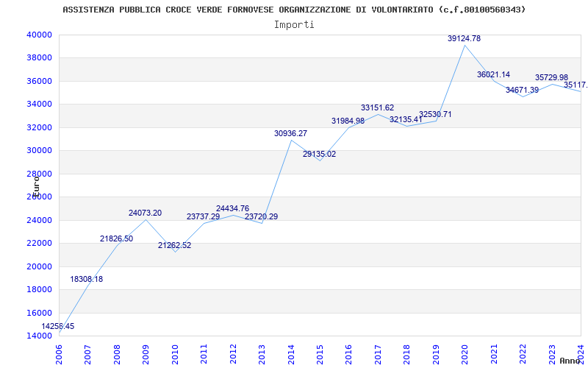Screen dimensions: 588x368
Task: Select the peak data label 39124.78
Action: tap(465, 38)
